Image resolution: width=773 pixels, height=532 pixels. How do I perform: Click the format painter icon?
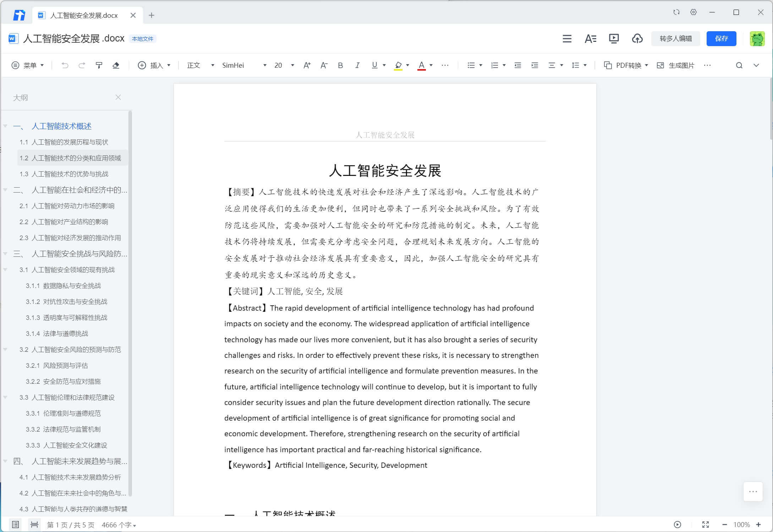tap(99, 65)
